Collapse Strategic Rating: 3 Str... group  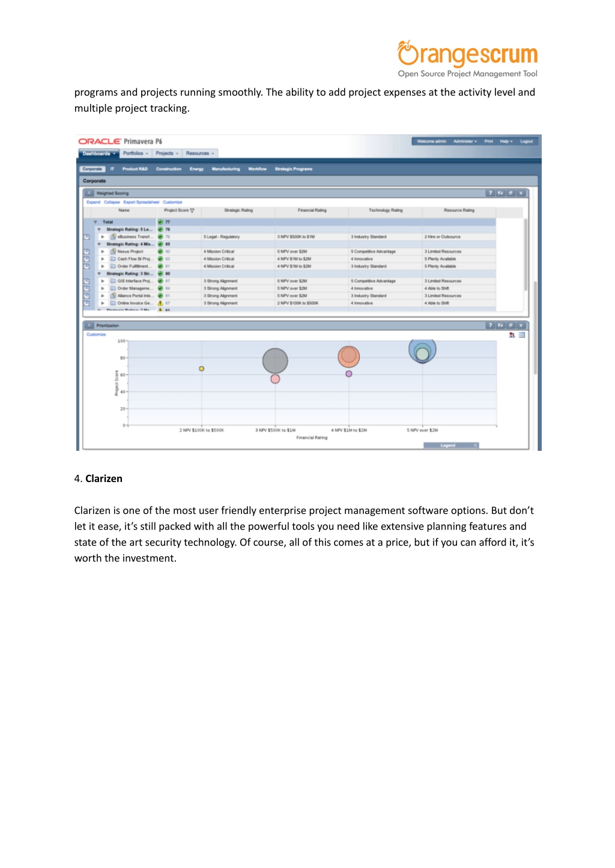[99, 274]
